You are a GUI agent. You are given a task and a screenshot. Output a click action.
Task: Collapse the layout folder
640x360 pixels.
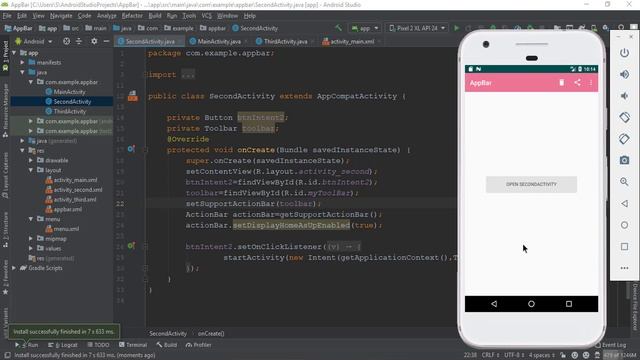coord(31,170)
